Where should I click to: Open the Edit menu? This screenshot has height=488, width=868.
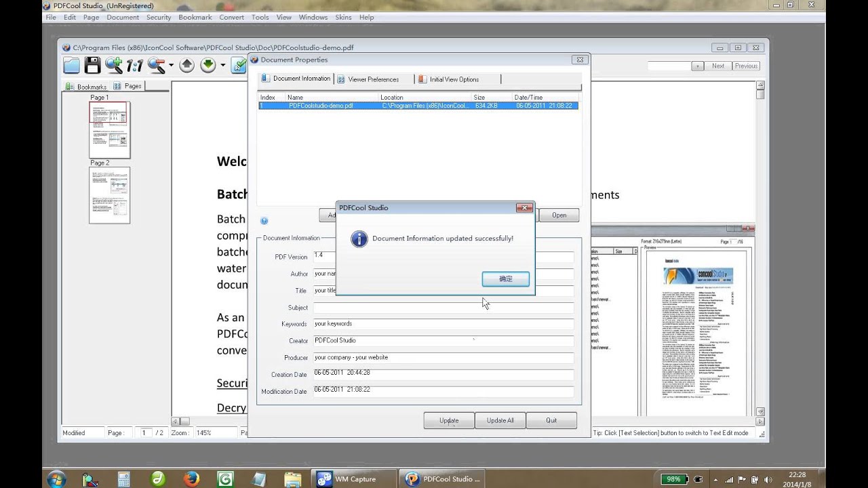tap(70, 17)
